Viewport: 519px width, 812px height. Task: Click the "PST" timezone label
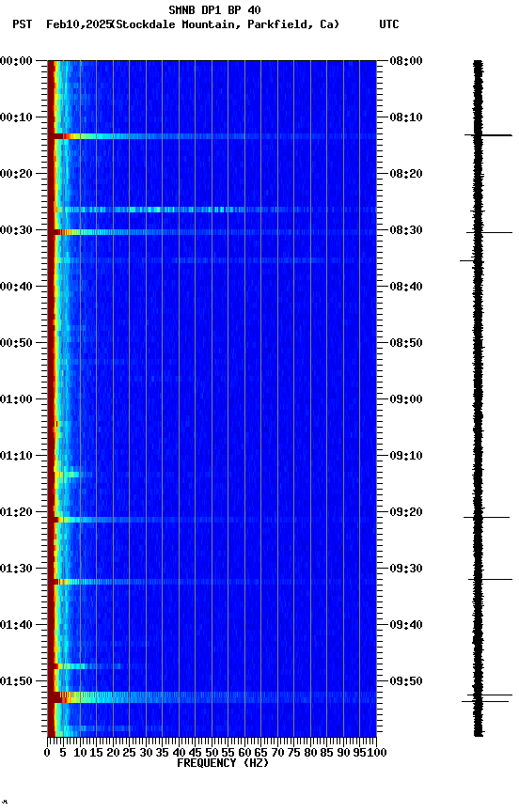23,24
